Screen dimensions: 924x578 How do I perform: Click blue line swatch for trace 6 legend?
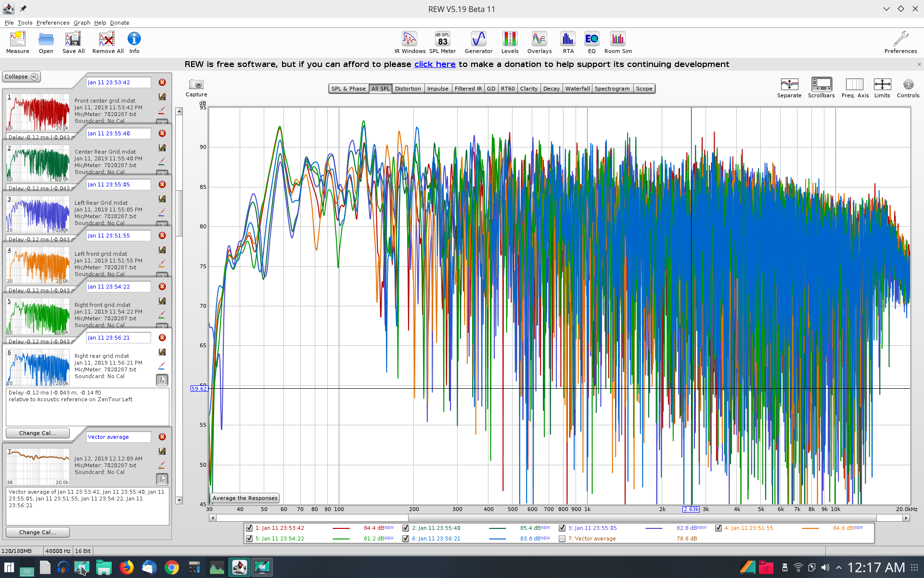(x=498, y=539)
